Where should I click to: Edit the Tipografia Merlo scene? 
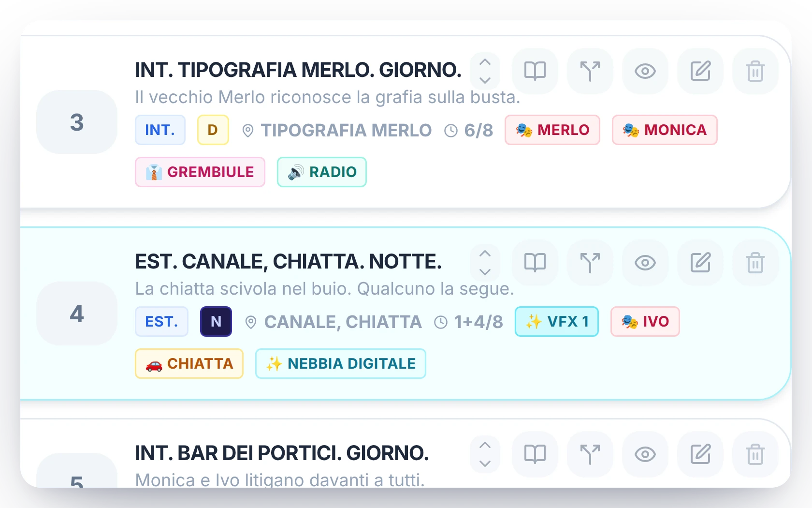coord(700,71)
